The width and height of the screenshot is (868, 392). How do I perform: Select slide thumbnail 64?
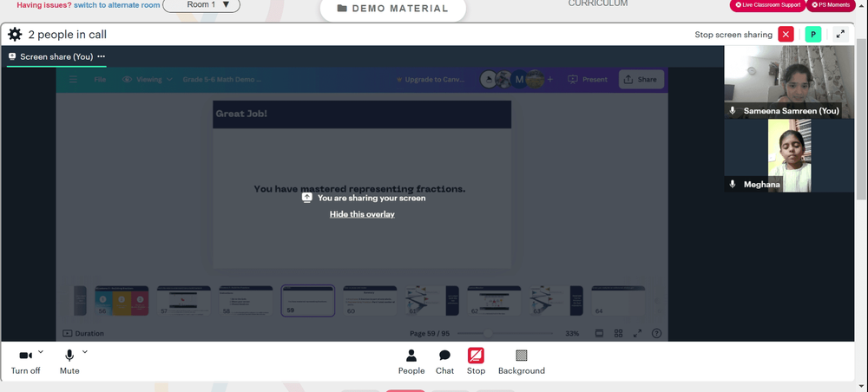click(618, 301)
